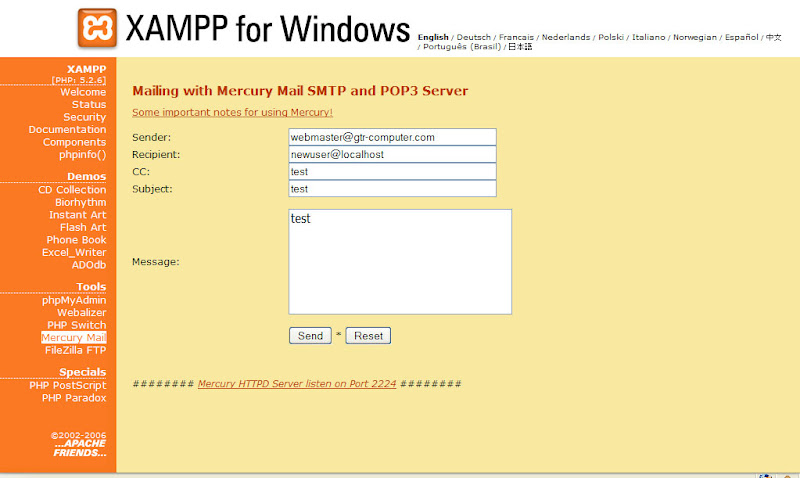800x478 pixels.
Task: Click the 'Subject:' label
Action: click(152, 189)
